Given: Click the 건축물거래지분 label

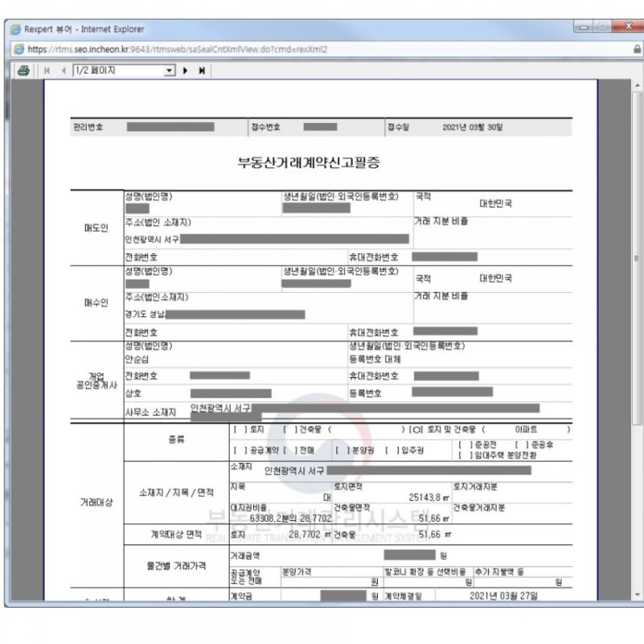Looking at the screenshot, I should click(479, 508).
